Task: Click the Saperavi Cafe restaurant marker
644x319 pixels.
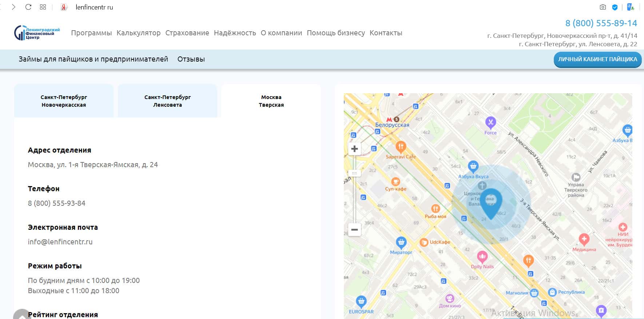Action: tap(401, 147)
